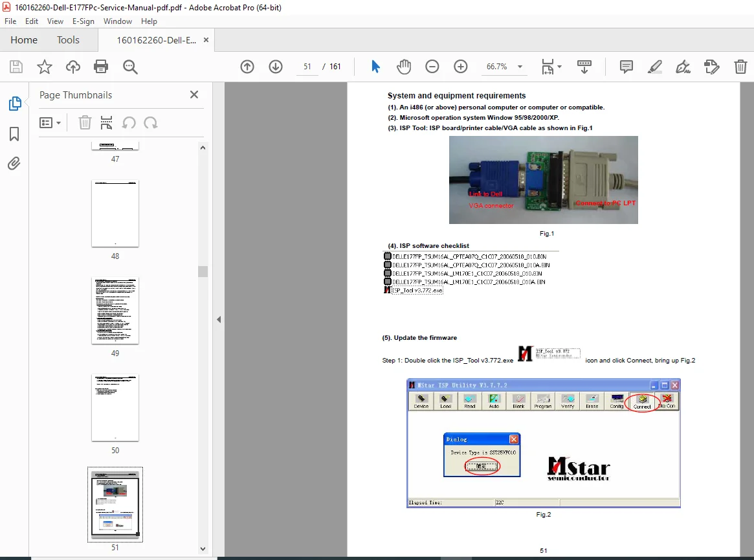The image size is (754, 560).
Task: Click the thumbnails scrollbar handle
Action: 203,271
